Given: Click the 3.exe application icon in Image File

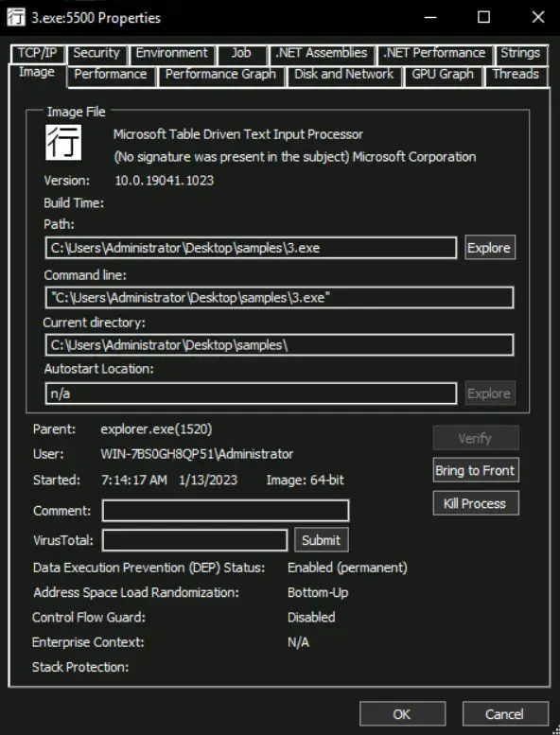Looking at the screenshot, I should coord(63,143).
